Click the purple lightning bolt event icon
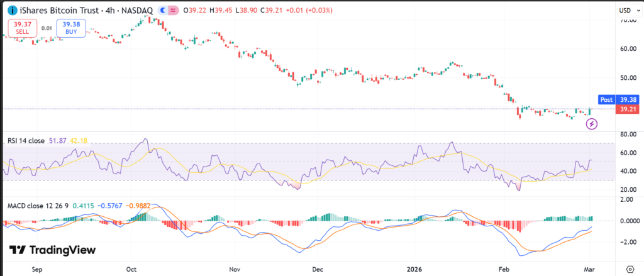The image size is (644, 276). tap(591, 124)
